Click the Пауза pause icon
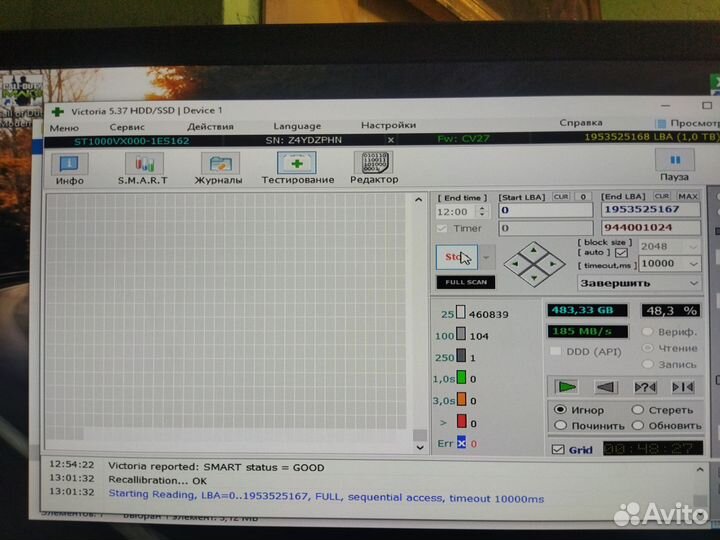This screenshot has height=540, width=720. [x=675, y=160]
